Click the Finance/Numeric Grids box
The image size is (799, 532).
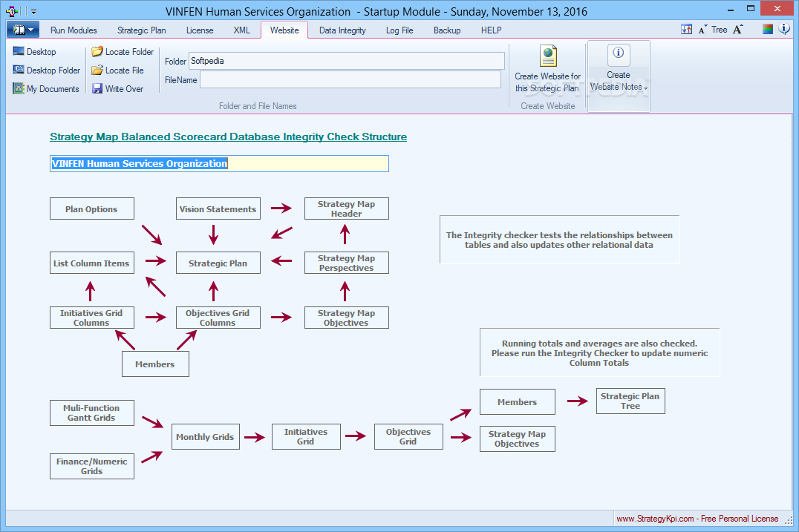92,466
